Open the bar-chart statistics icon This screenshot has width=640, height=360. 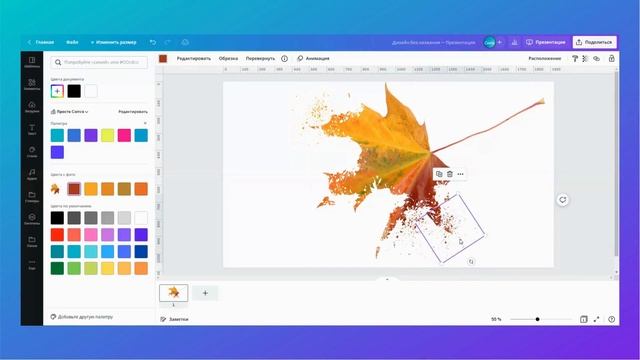pyautogui.click(x=515, y=42)
